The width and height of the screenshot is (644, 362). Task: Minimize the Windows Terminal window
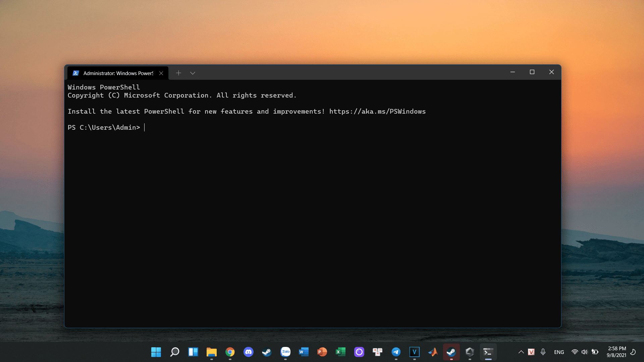tap(513, 72)
